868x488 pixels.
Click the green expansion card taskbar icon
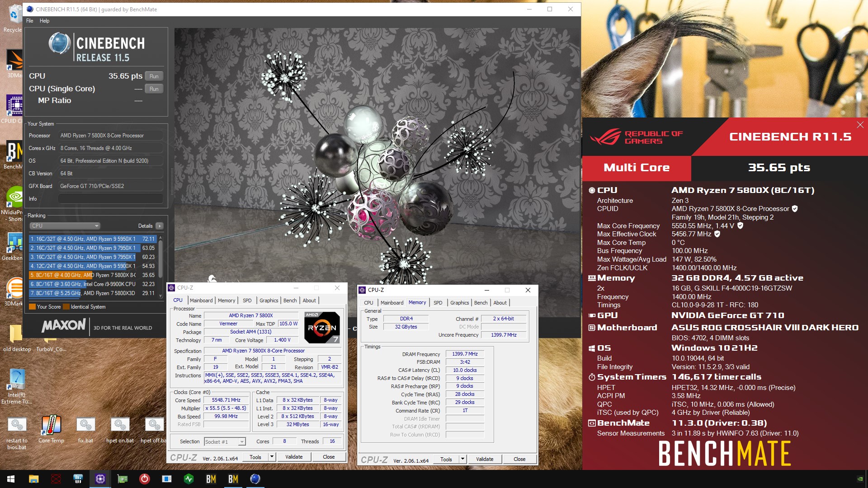click(122, 479)
